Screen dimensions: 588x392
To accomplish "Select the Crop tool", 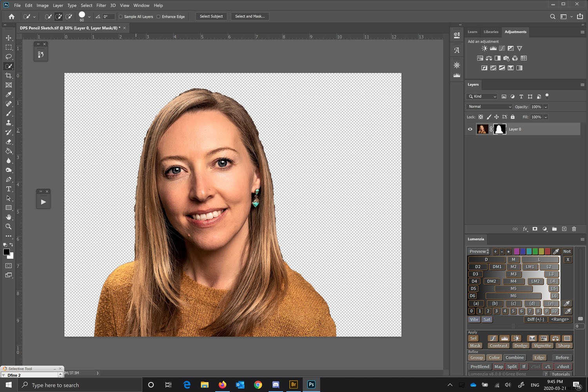I will pos(9,76).
